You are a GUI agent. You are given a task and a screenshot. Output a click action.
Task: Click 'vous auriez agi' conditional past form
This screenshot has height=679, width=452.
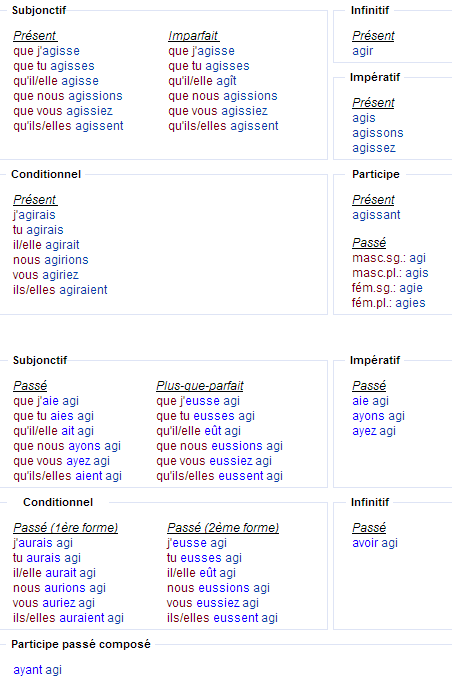tap(54, 603)
